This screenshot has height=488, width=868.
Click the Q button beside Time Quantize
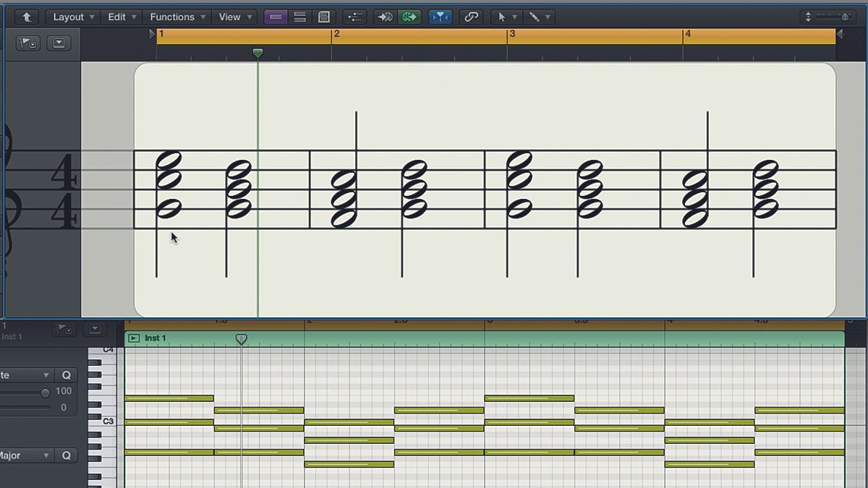pyautogui.click(x=66, y=374)
